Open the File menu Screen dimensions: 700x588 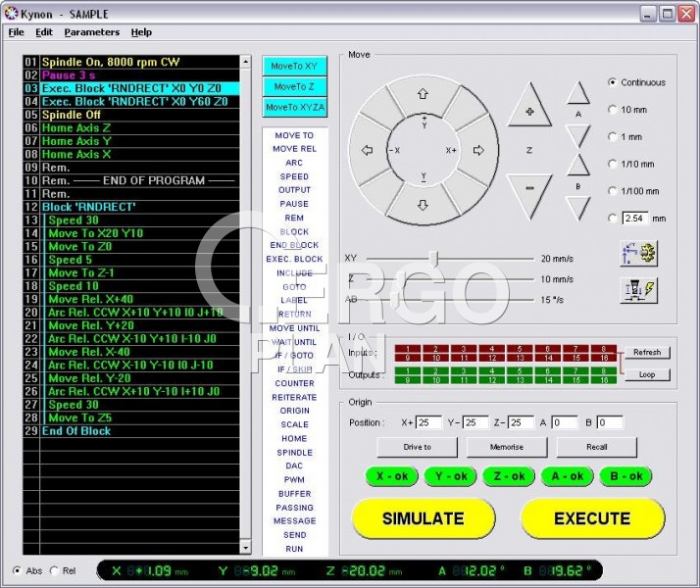point(16,32)
